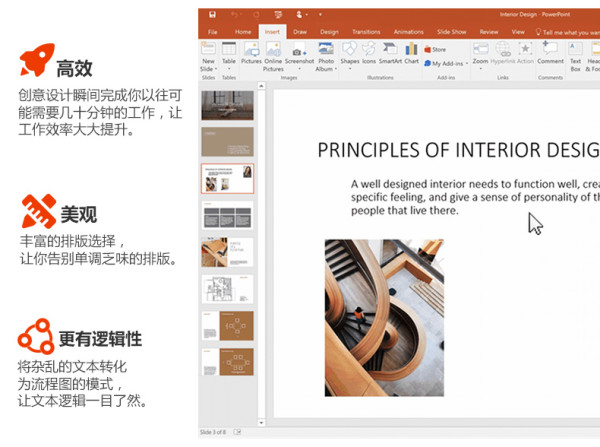Insert a Chart
600x447 pixels.
click(411, 52)
